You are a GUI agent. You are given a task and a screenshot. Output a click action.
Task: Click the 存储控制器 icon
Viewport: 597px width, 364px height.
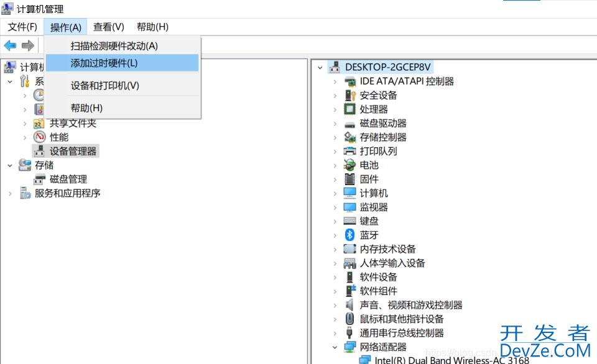[x=349, y=137]
